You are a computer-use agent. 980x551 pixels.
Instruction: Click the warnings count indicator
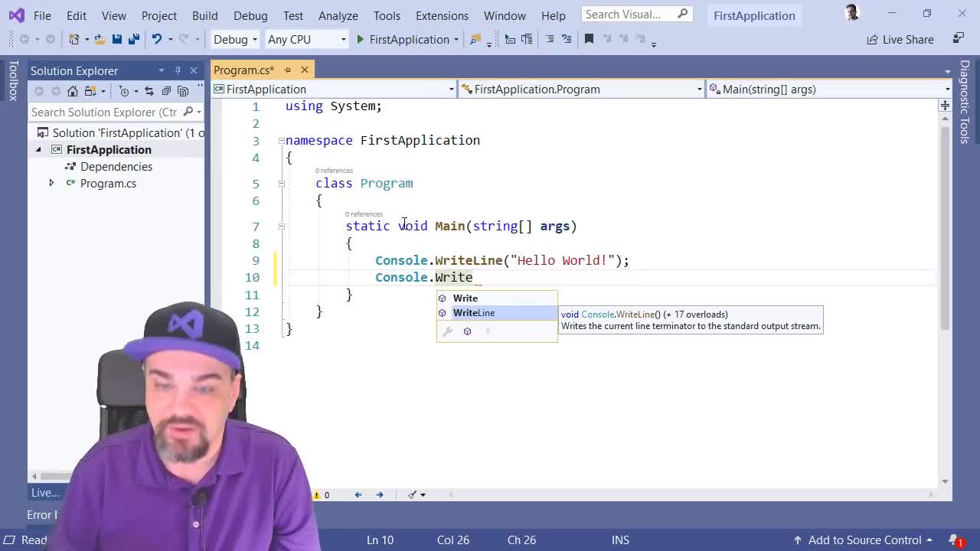[322, 495]
